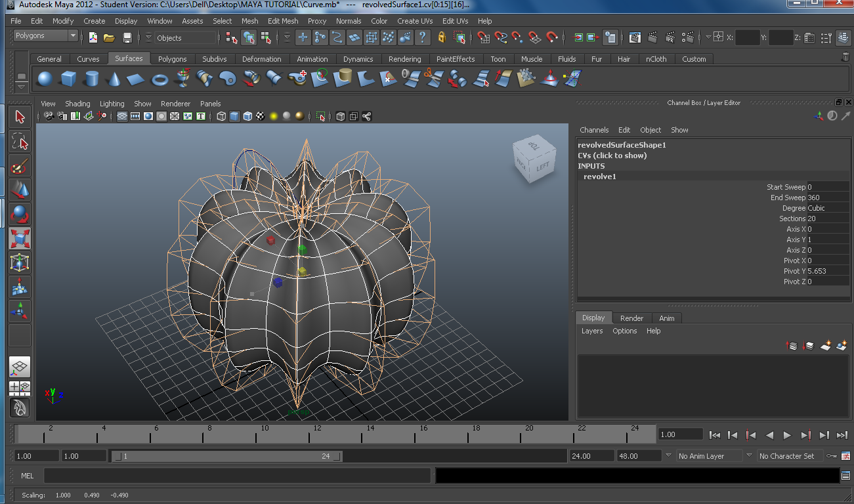This screenshot has height=504, width=854.
Task: Toggle smooth shade all blue cube
Action: (x=234, y=116)
